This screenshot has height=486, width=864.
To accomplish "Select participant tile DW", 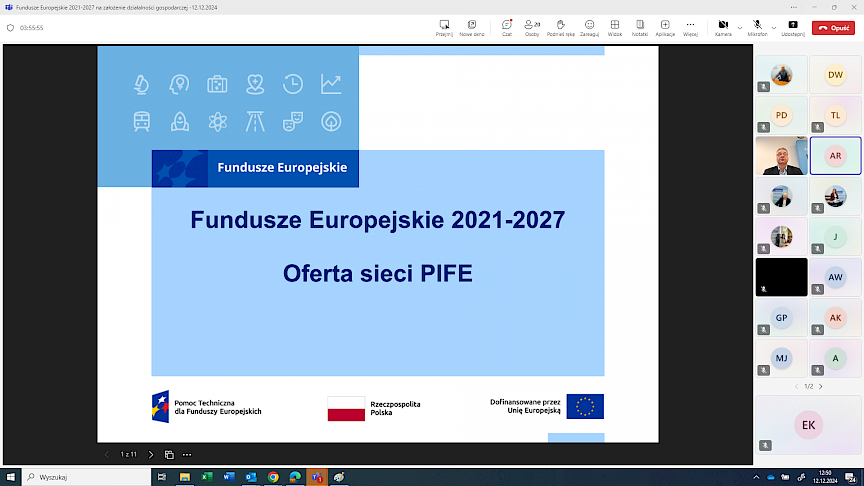I will tap(835, 74).
